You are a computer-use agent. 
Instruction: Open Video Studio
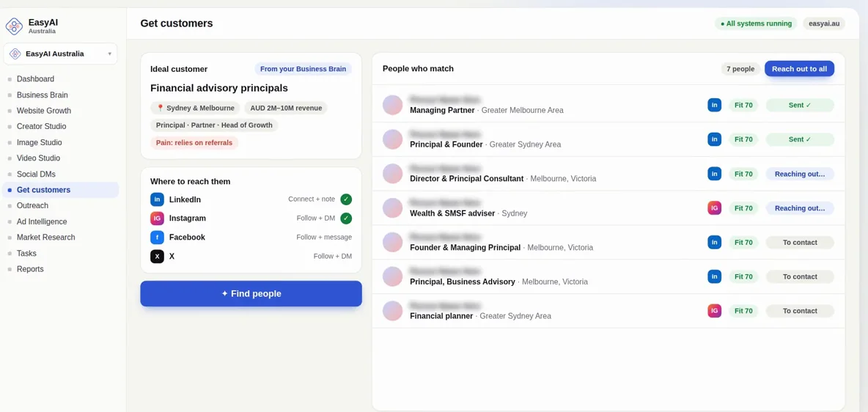click(38, 158)
